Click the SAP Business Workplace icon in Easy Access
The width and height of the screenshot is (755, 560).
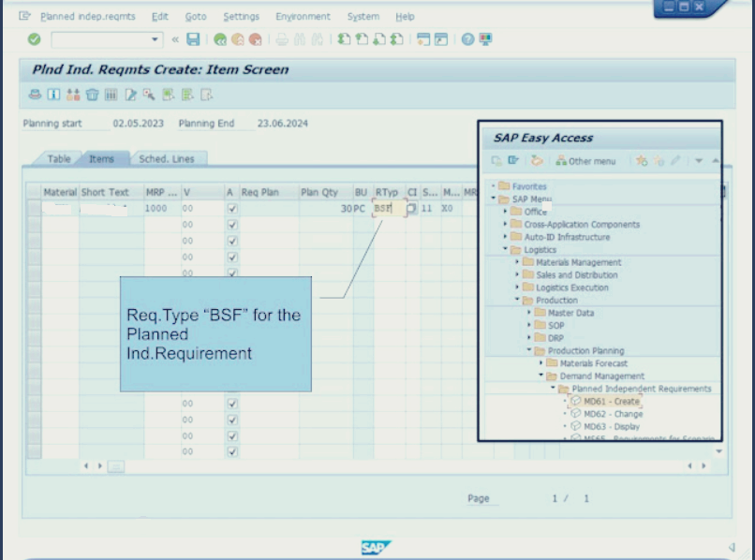click(x=537, y=161)
